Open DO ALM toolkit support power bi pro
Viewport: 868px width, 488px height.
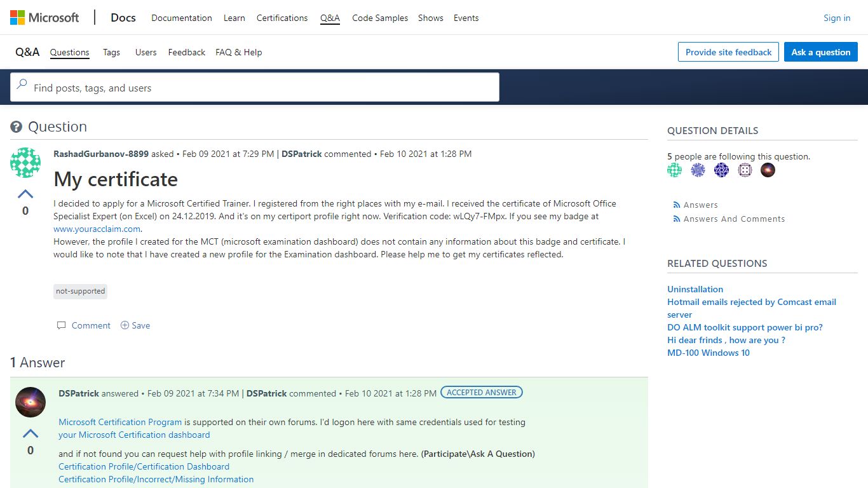click(x=745, y=327)
